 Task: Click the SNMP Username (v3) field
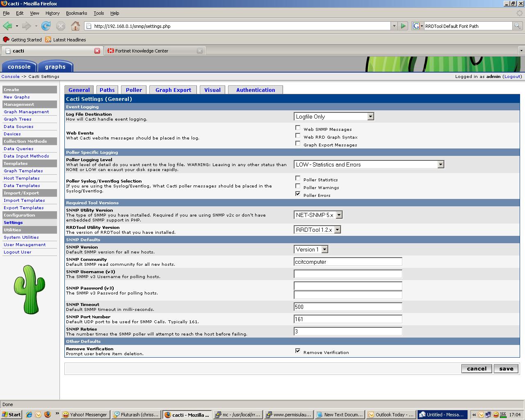[x=348, y=274]
